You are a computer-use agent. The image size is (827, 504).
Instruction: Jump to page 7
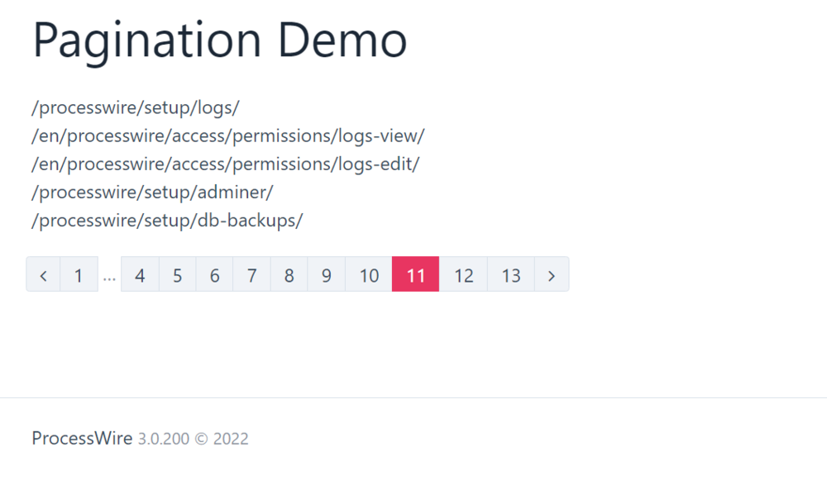(x=251, y=274)
